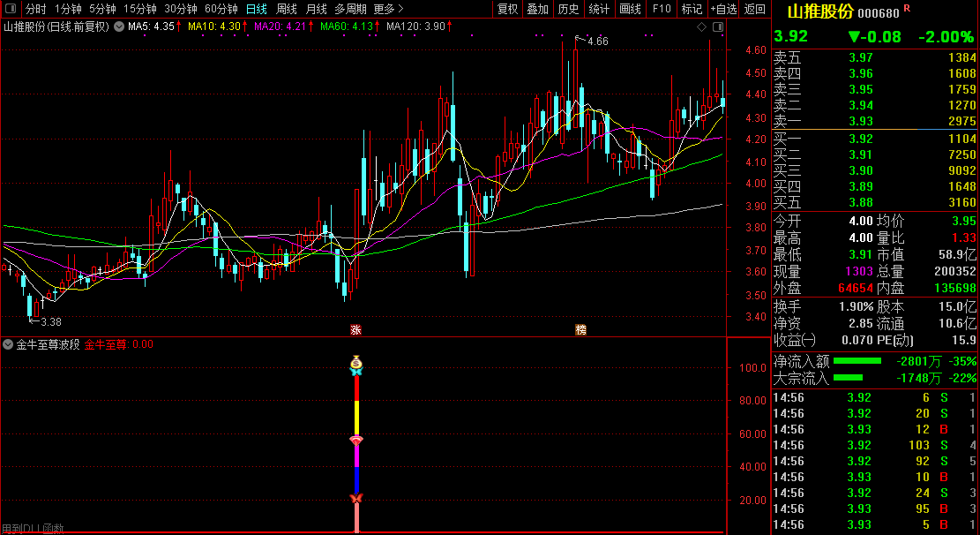Click the red butterfly signal icon
The height and width of the screenshot is (535, 980).
tap(356, 499)
